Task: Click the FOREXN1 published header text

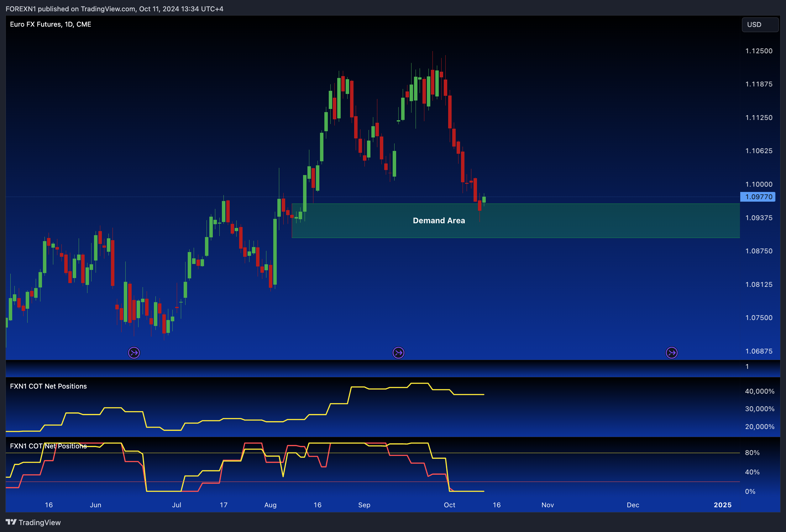Action: point(114,9)
